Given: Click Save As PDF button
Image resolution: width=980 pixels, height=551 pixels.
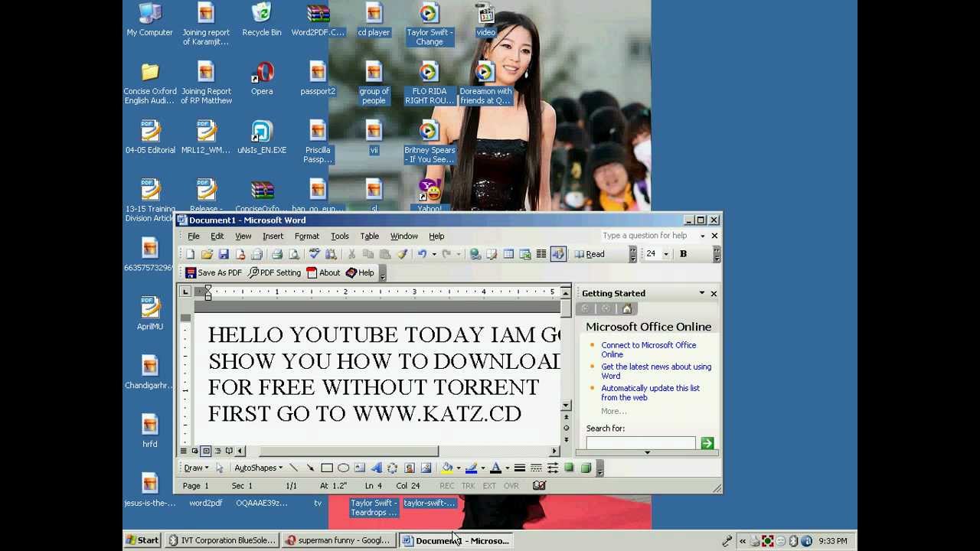Looking at the screenshot, I should [x=214, y=272].
